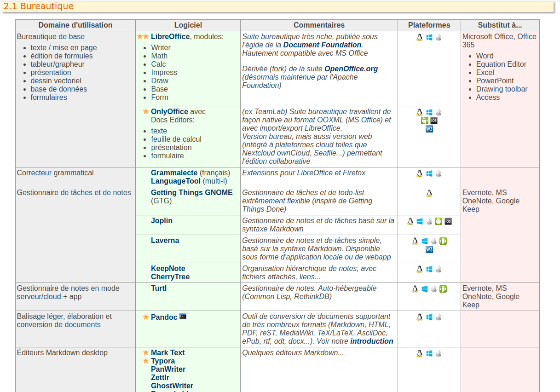Click the W3 web icon in the Laverna row
560x392 pixels.
[429, 249]
